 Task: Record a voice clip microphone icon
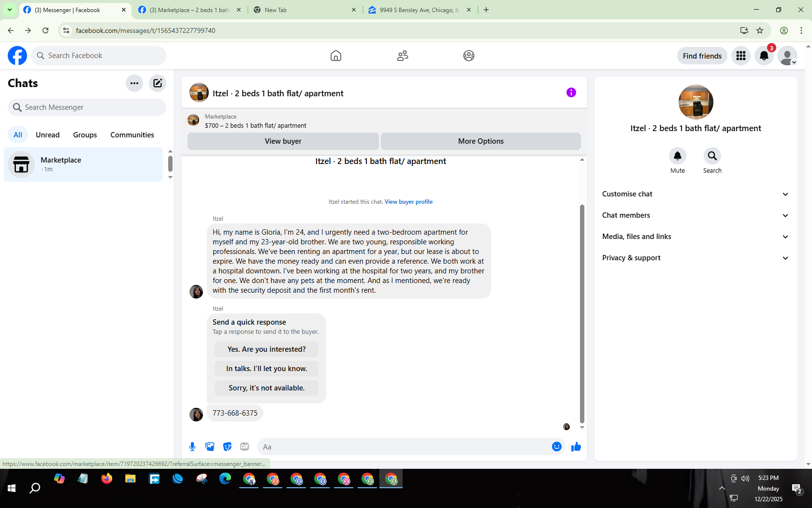pos(192,447)
